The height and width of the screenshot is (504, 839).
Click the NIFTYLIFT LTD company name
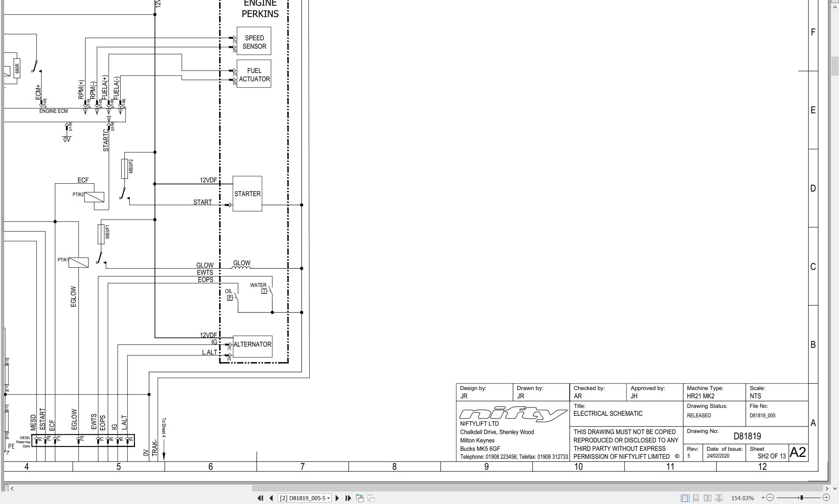click(x=479, y=423)
